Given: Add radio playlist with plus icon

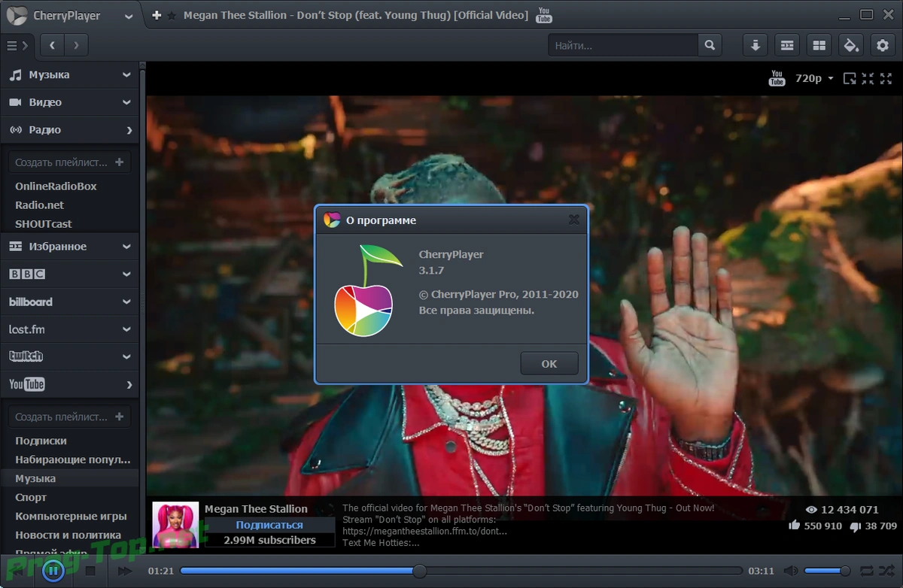Looking at the screenshot, I should (x=120, y=162).
